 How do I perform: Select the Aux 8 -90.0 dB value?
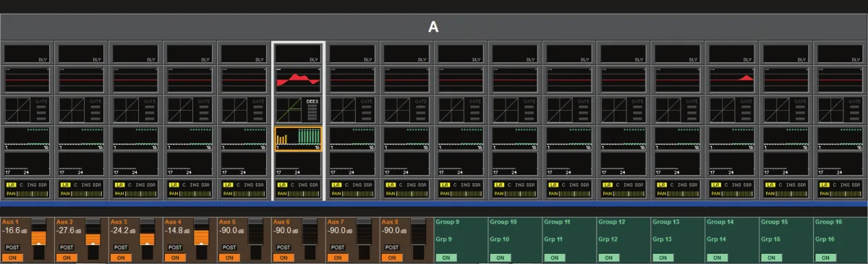pyautogui.click(x=394, y=231)
